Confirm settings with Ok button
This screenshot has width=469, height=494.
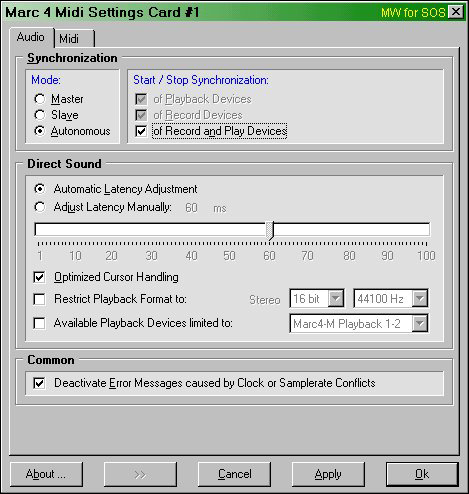coord(422,474)
